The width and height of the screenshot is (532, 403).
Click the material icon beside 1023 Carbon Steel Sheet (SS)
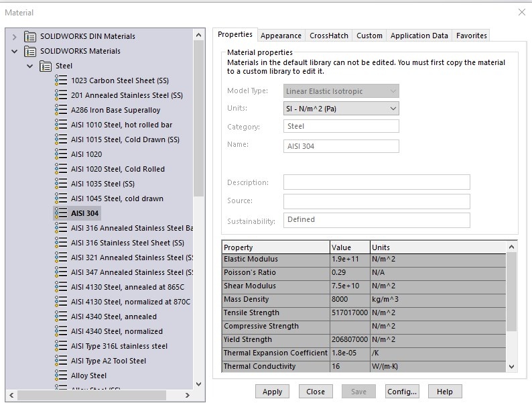click(61, 80)
